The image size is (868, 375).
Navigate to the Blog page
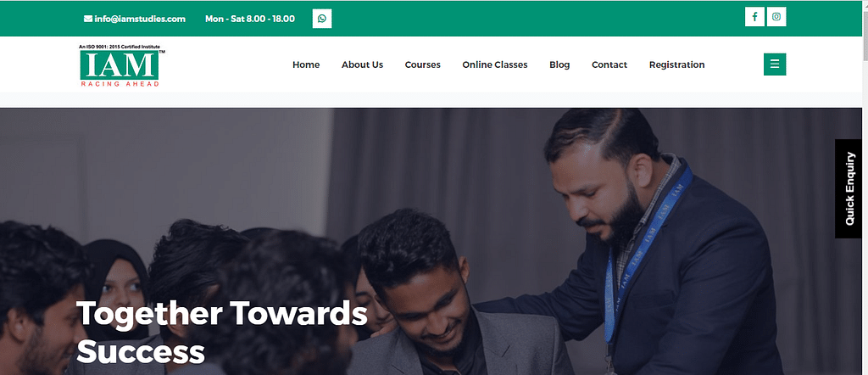[559, 64]
